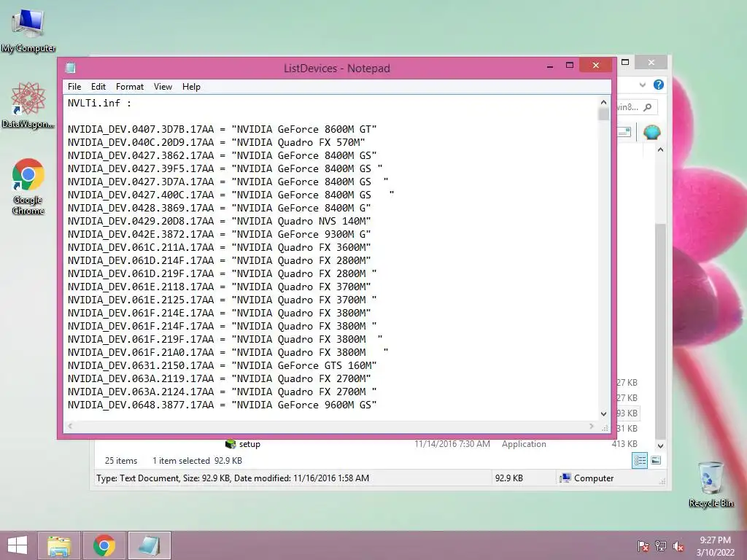Select the Recycle Bin desktop icon

coord(711,485)
